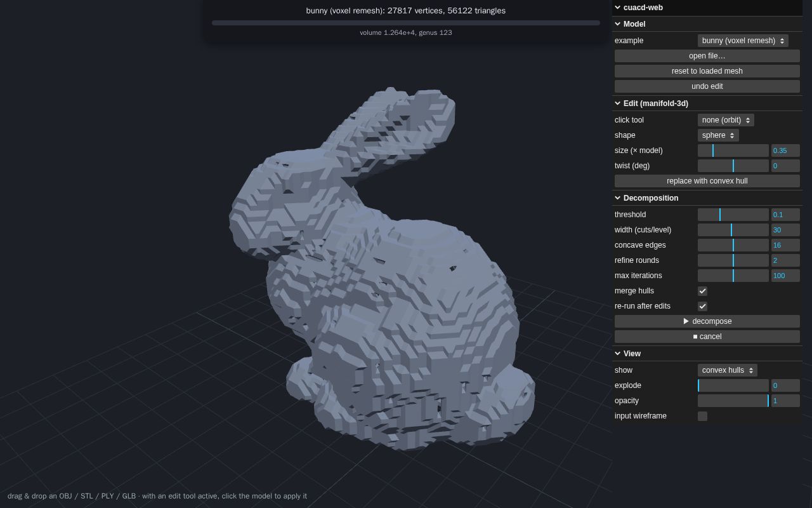Click the explode value field
812x508 pixels.
point(785,385)
